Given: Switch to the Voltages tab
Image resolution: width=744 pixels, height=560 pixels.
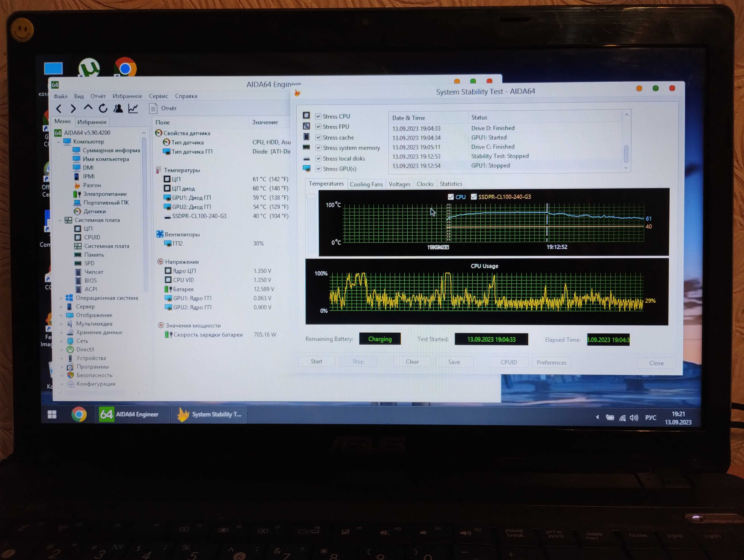Looking at the screenshot, I should point(400,184).
